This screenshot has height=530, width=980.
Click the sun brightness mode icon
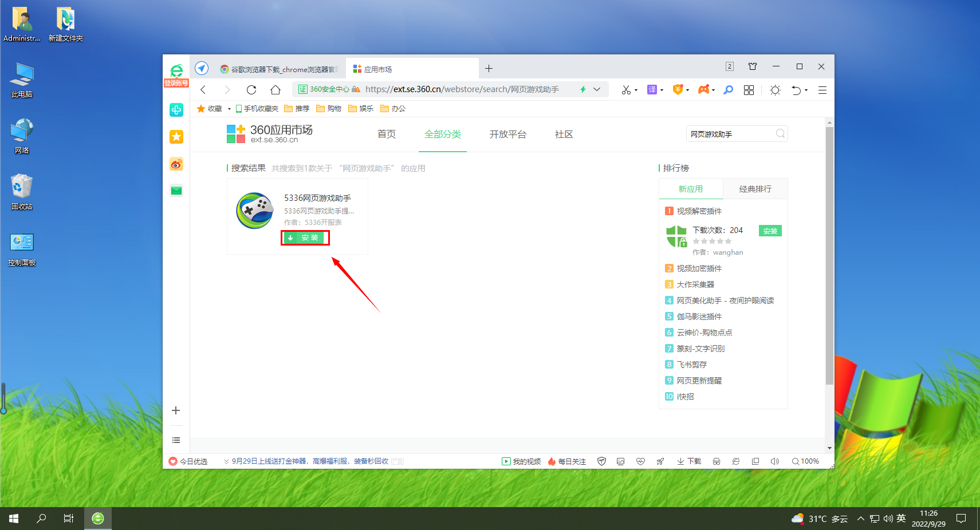[x=775, y=90]
